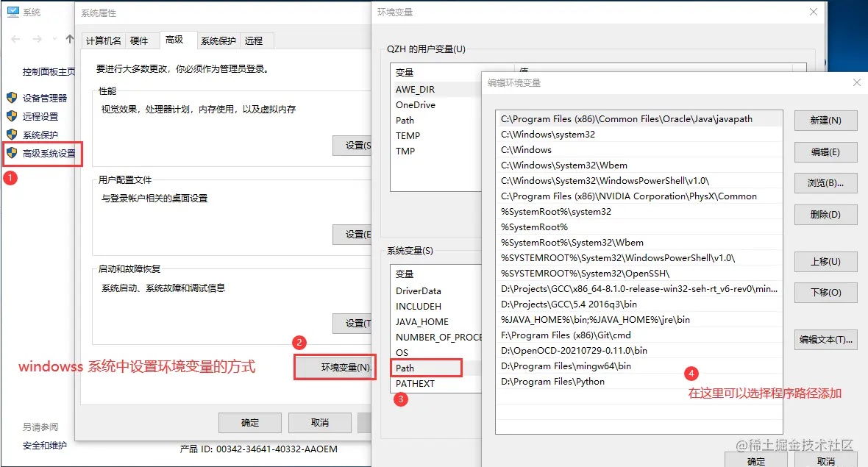Click the shield icon beside 高级系统设置
Image resolution: width=868 pixels, height=467 pixels.
[x=12, y=153]
